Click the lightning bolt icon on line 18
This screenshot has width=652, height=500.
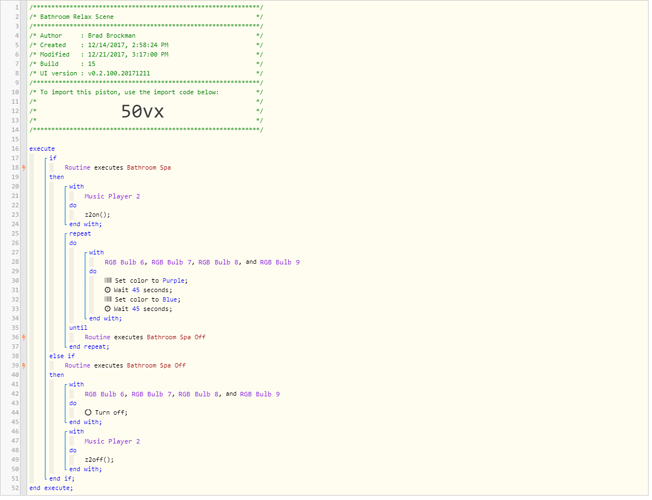(24, 168)
